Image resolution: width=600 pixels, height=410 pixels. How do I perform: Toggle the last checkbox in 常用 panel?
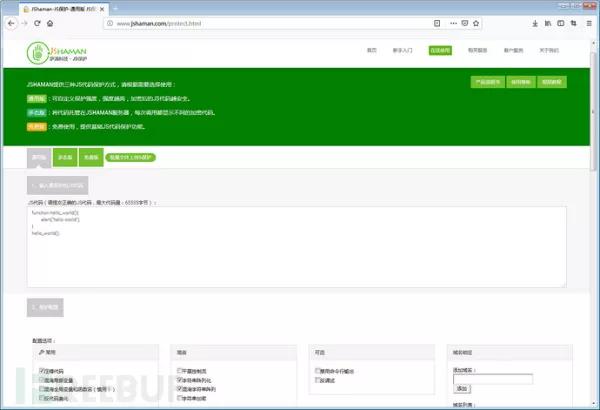(x=42, y=398)
